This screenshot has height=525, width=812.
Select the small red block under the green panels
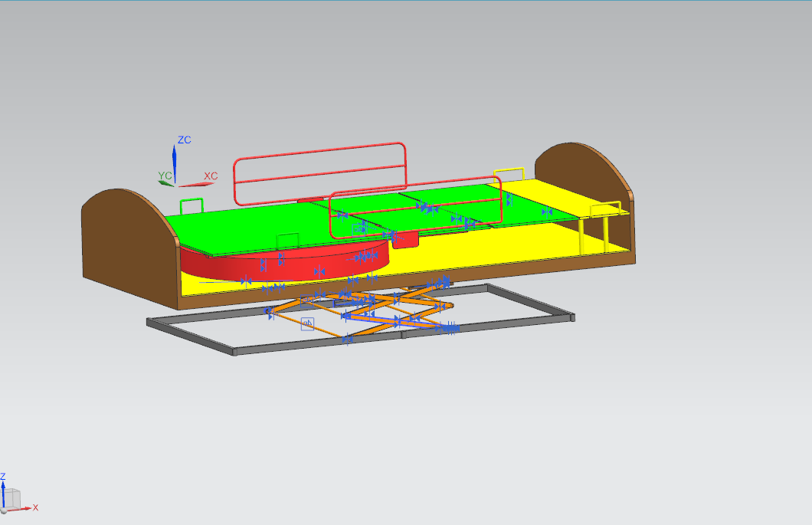(405, 239)
